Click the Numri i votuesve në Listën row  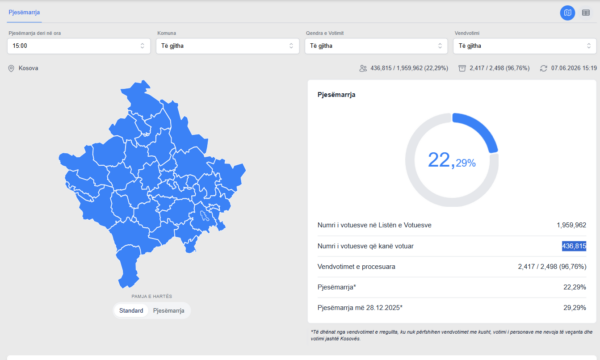(x=452, y=225)
